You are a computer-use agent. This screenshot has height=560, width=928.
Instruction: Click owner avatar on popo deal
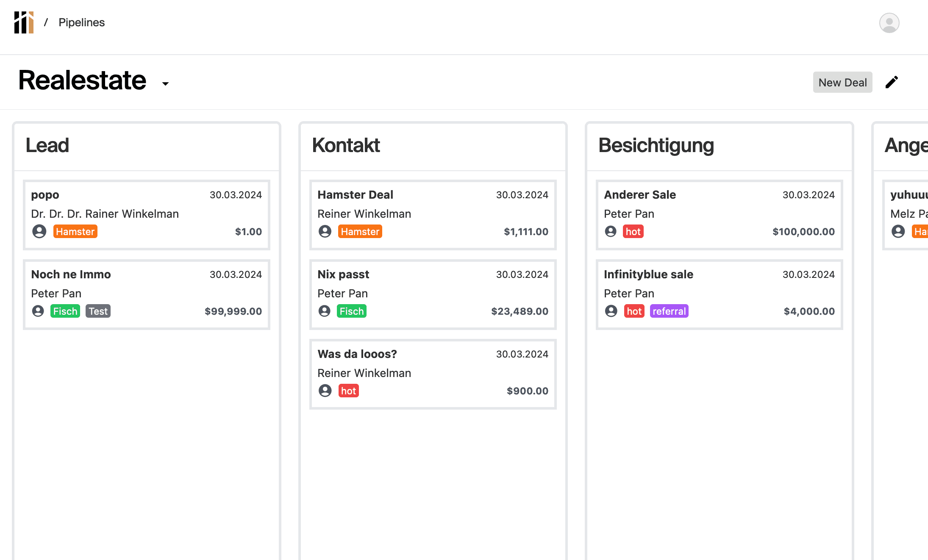coord(39,231)
